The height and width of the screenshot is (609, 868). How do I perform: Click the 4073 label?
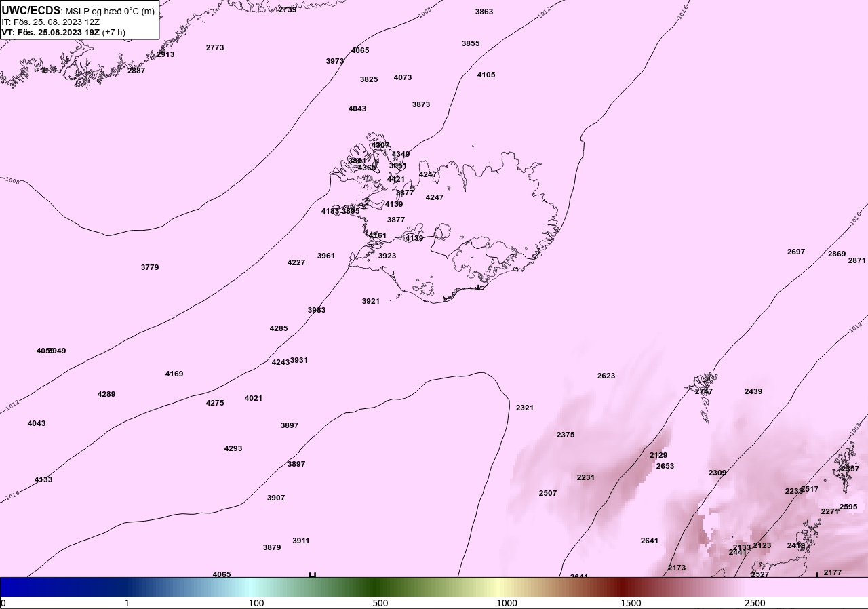[x=403, y=77]
